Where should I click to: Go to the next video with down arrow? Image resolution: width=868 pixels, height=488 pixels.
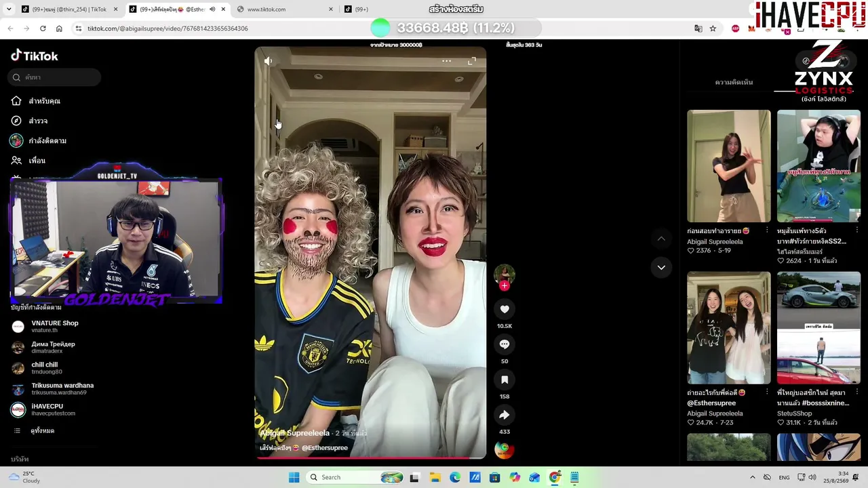[661, 268]
